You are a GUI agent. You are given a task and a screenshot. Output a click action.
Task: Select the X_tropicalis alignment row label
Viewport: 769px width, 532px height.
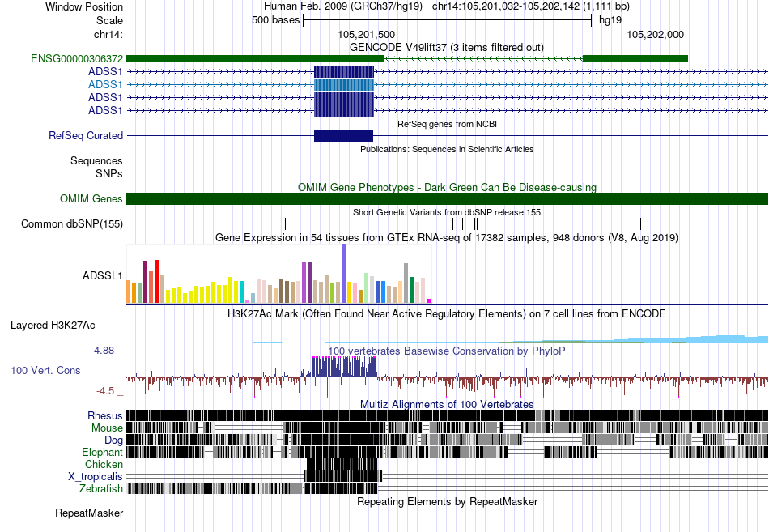pos(96,477)
